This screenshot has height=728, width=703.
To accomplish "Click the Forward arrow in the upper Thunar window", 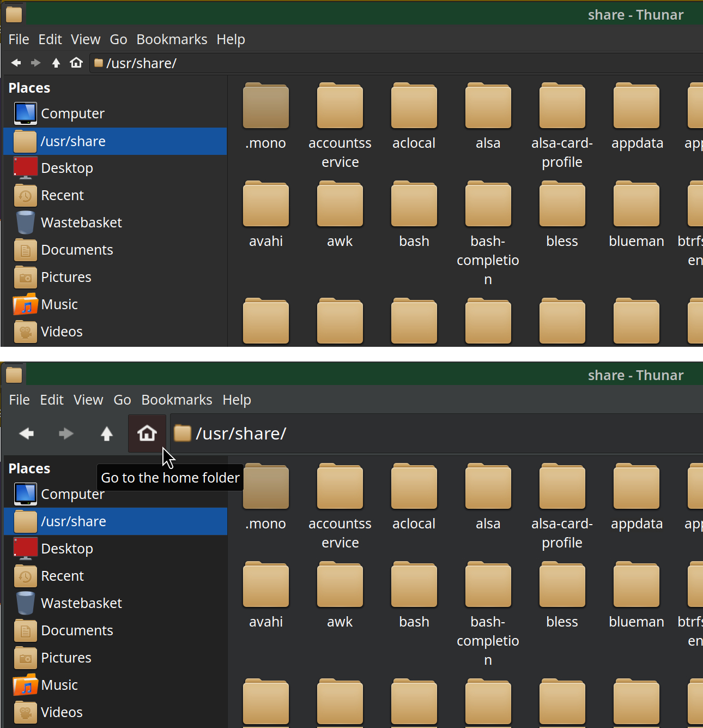I will pos(36,63).
